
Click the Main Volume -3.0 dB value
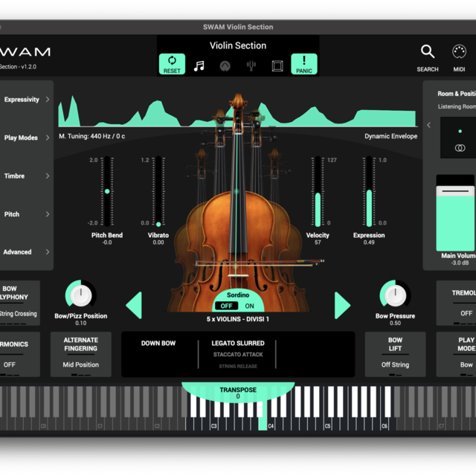tap(460, 263)
